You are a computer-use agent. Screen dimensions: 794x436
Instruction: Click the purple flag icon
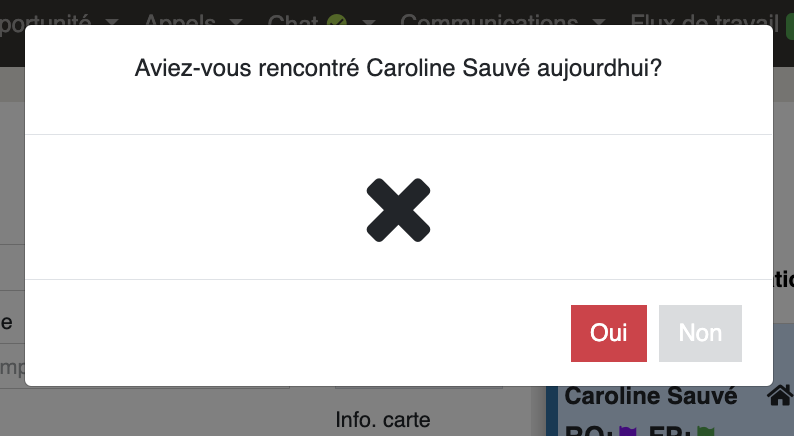click(627, 431)
